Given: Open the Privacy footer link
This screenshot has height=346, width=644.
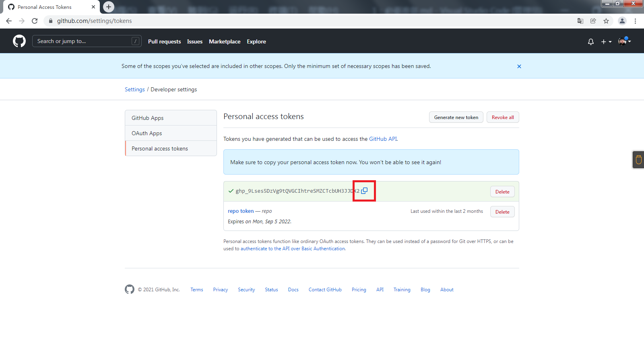Looking at the screenshot, I should (221, 290).
